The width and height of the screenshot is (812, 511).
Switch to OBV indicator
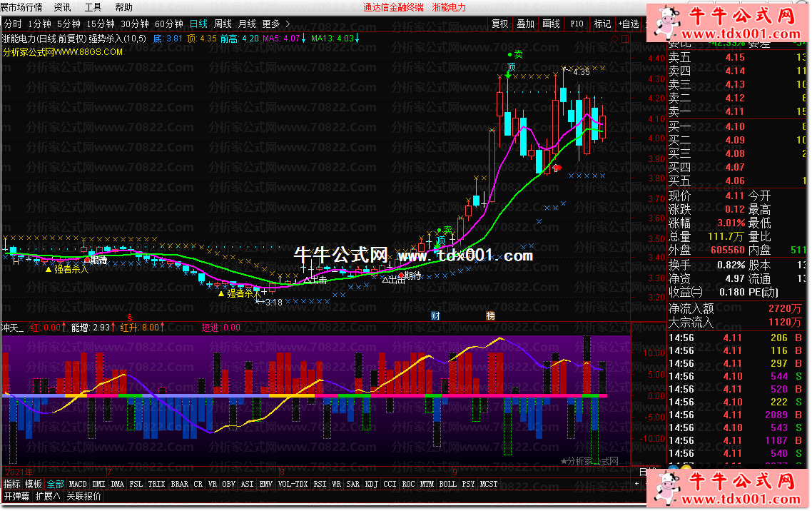[x=228, y=484]
